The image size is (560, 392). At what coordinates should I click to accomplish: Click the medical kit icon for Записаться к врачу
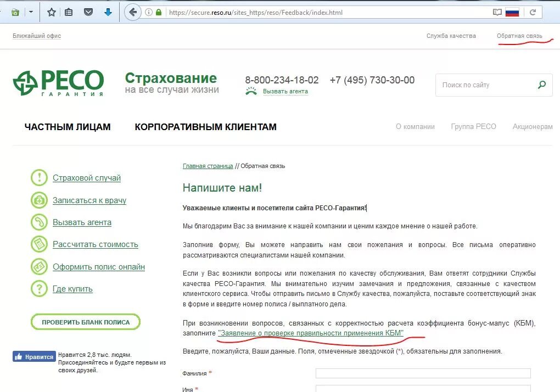pos(40,200)
